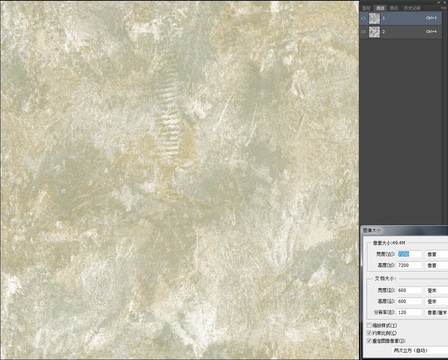448x360 pixels.
Task: Select channel 2 row with Ctrl+4 shortcut
Action: click(401, 32)
